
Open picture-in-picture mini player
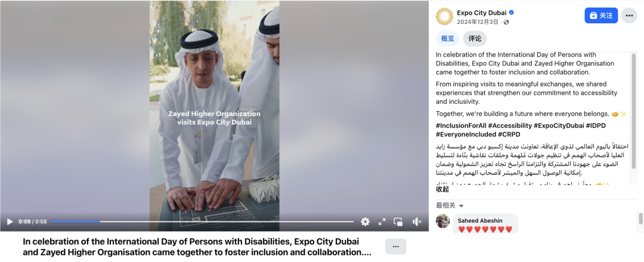[398, 222]
